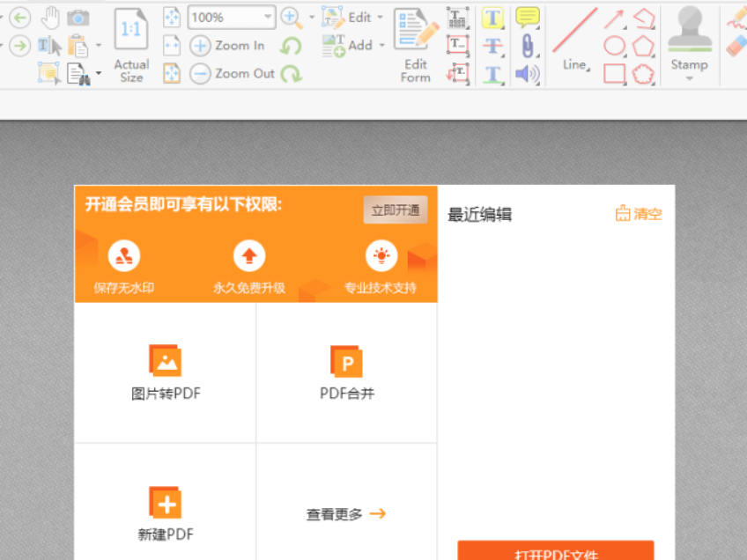Select the Hand tool
This screenshot has height=560, width=747.
pos(49,18)
